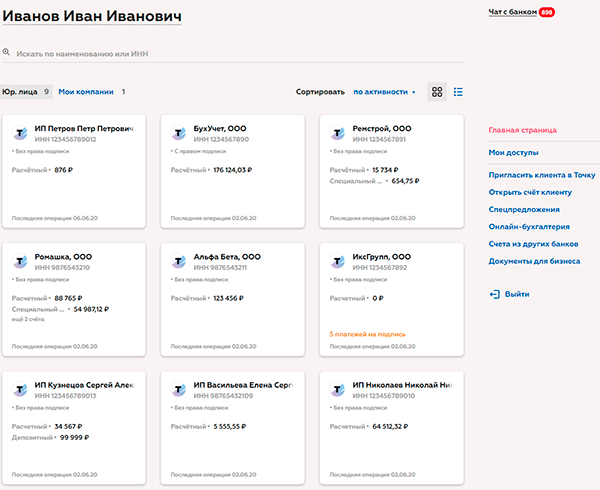The image size is (600, 490).
Task: Click the ИП Петров Петр Петрович logo icon
Action: click(20, 133)
